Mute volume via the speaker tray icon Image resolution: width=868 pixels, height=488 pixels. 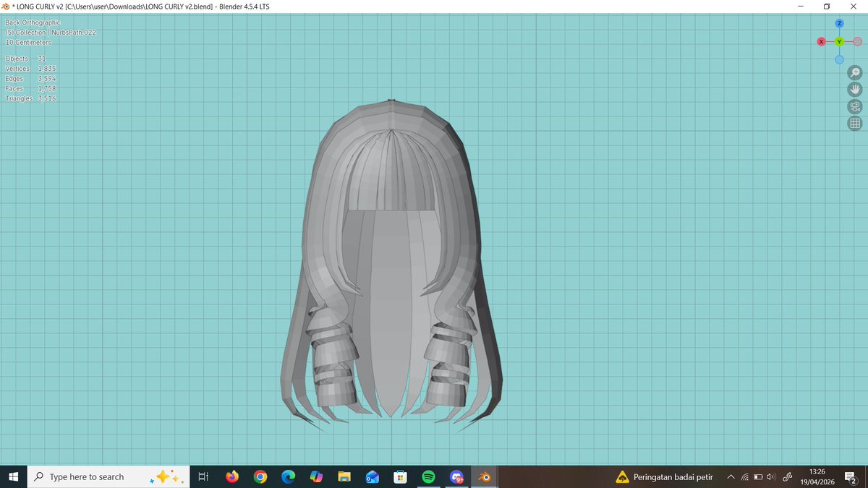point(770,477)
